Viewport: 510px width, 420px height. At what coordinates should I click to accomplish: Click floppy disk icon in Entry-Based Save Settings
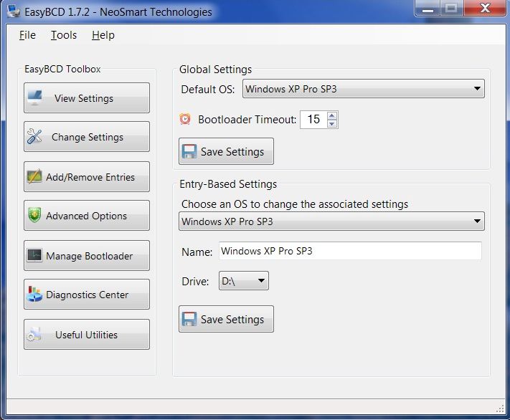pos(189,319)
